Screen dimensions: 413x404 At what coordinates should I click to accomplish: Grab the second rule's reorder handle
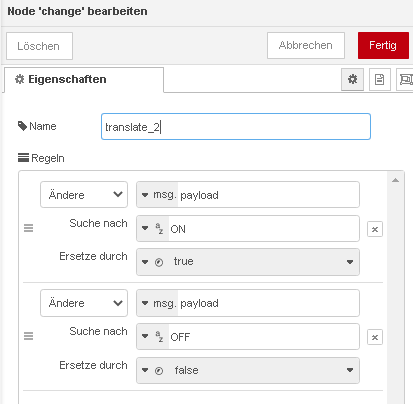pos(29,336)
